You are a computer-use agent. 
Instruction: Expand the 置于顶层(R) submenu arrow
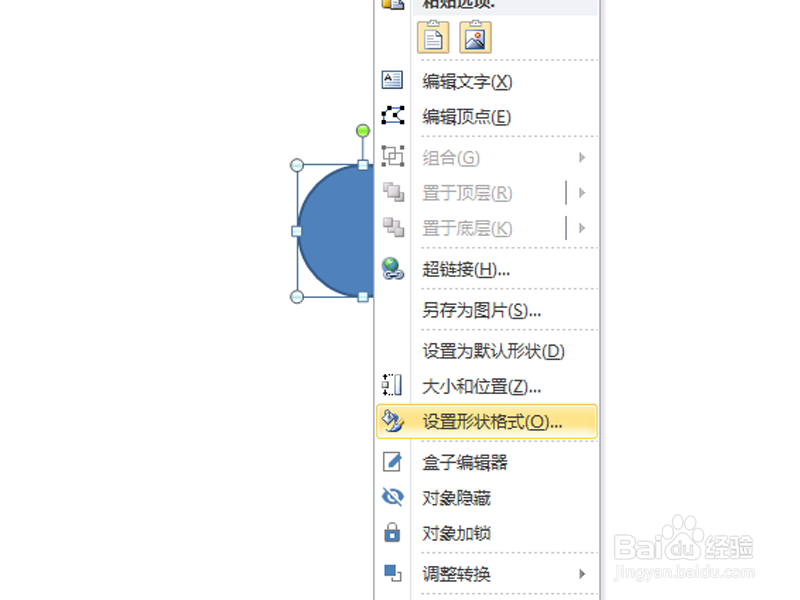(x=582, y=193)
